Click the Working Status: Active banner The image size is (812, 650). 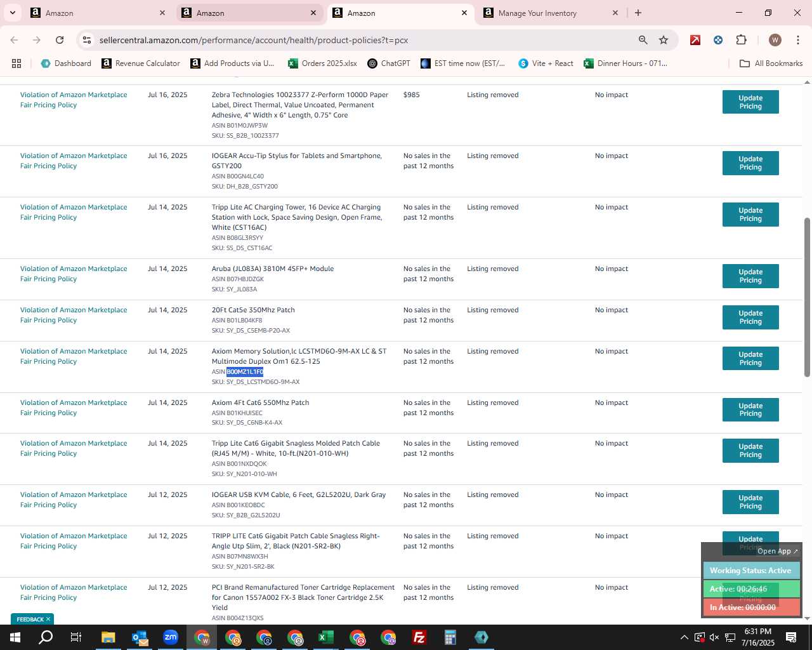(x=751, y=571)
